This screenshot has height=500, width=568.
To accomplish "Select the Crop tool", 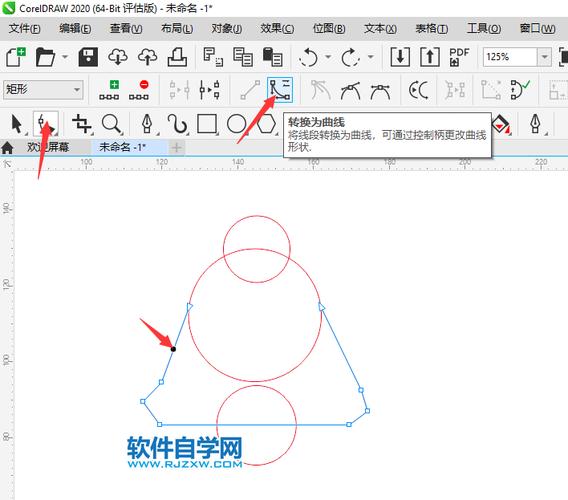I will pyautogui.click(x=82, y=124).
